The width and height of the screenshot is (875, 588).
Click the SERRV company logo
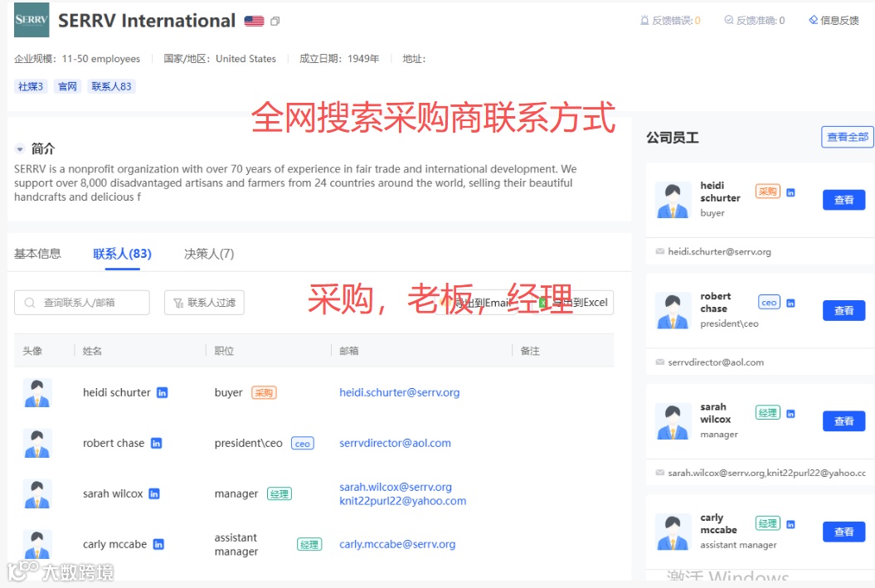32,20
